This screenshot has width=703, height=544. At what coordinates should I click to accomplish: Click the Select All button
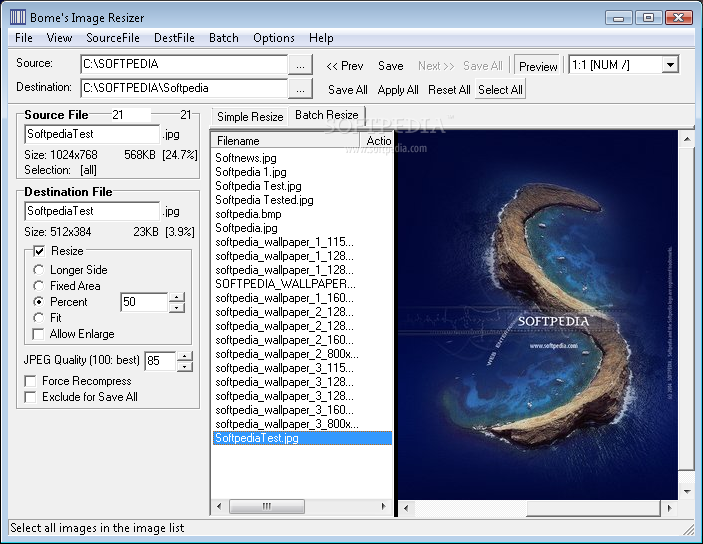500,90
